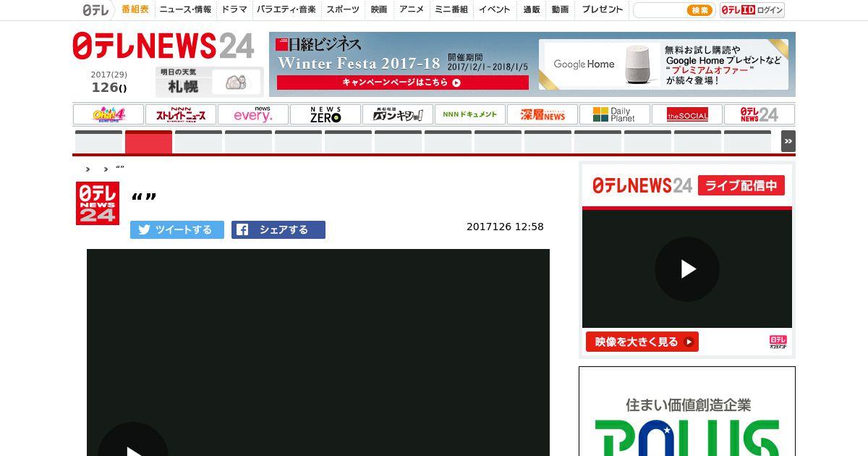Click the 日テレNEWS24 article badge icon
868x456 pixels.
(98, 203)
